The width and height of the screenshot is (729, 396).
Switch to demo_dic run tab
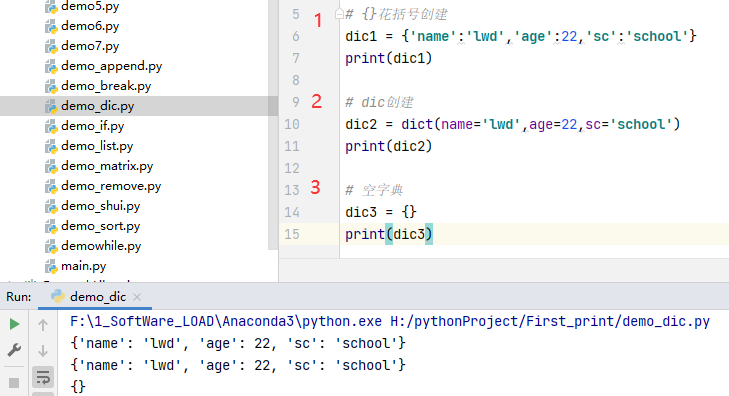95,297
